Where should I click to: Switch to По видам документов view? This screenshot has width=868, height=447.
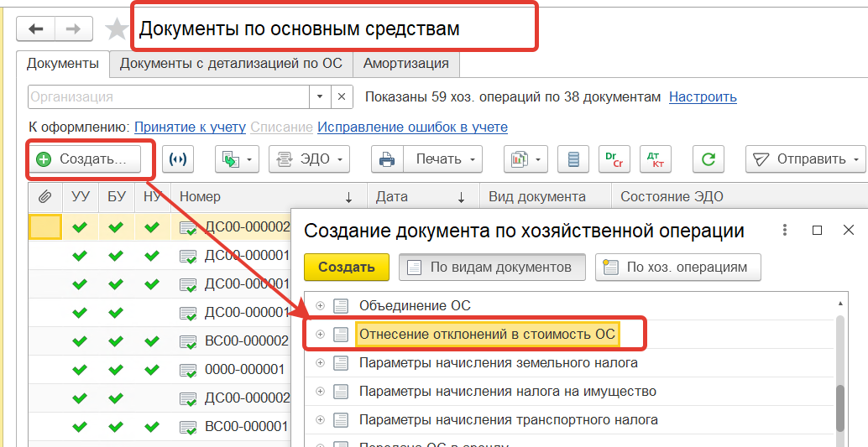coord(492,268)
